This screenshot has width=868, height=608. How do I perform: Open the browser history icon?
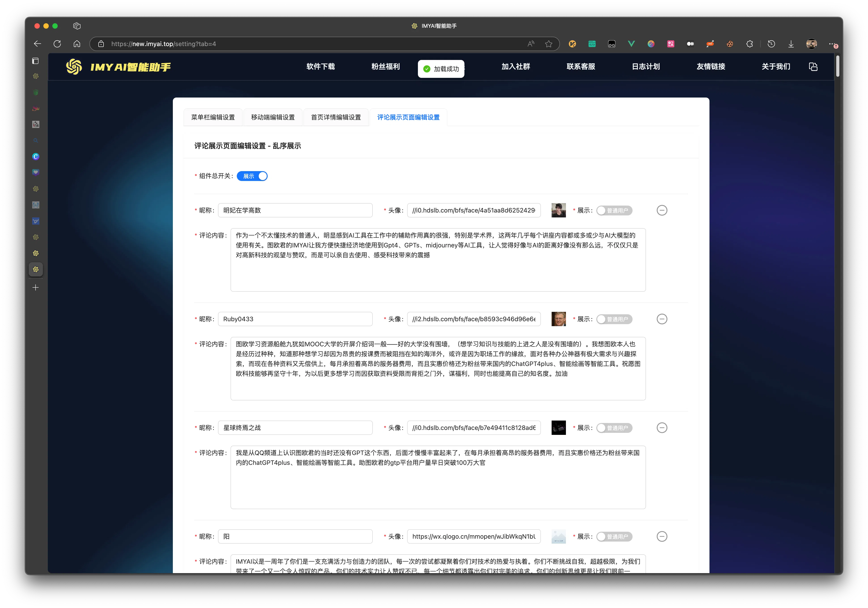[x=771, y=44]
